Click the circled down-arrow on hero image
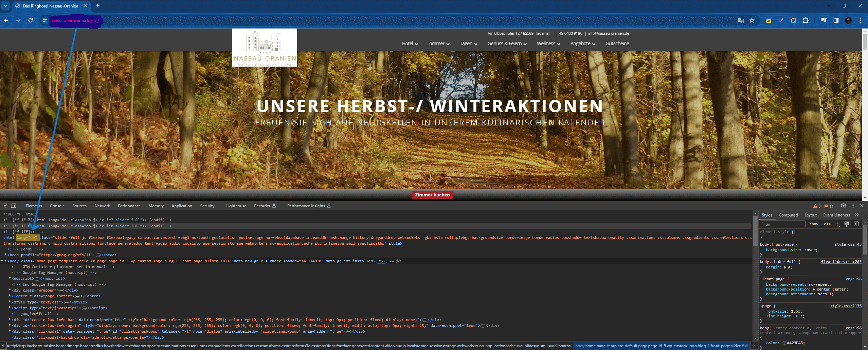Viewport: 868px width, 350px height. click(x=430, y=177)
